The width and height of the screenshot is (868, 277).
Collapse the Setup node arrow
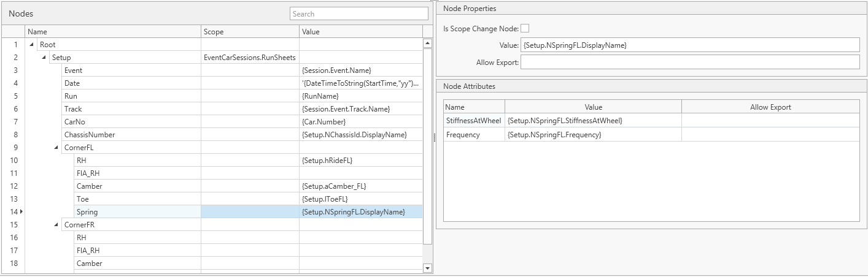[x=44, y=58]
